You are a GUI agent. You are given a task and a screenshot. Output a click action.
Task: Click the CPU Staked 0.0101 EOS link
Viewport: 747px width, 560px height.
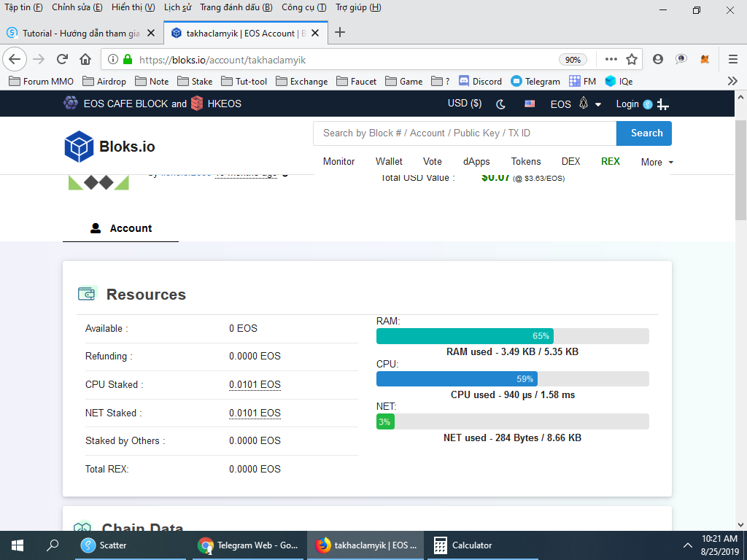coord(255,384)
